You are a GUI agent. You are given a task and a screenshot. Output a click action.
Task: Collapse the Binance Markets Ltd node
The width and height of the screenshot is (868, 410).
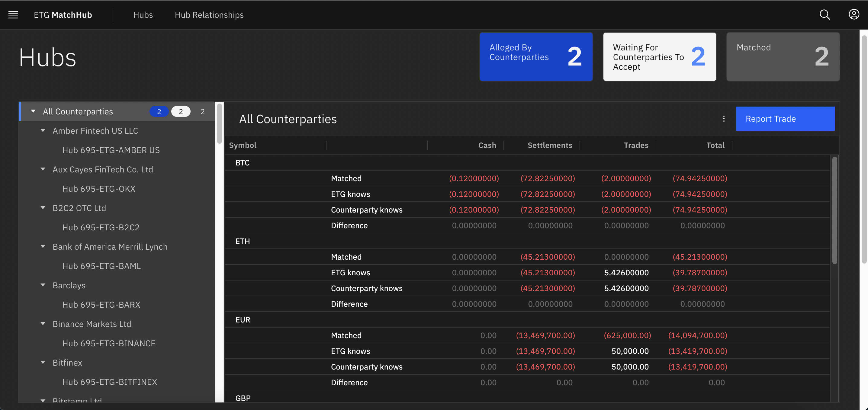43,324
